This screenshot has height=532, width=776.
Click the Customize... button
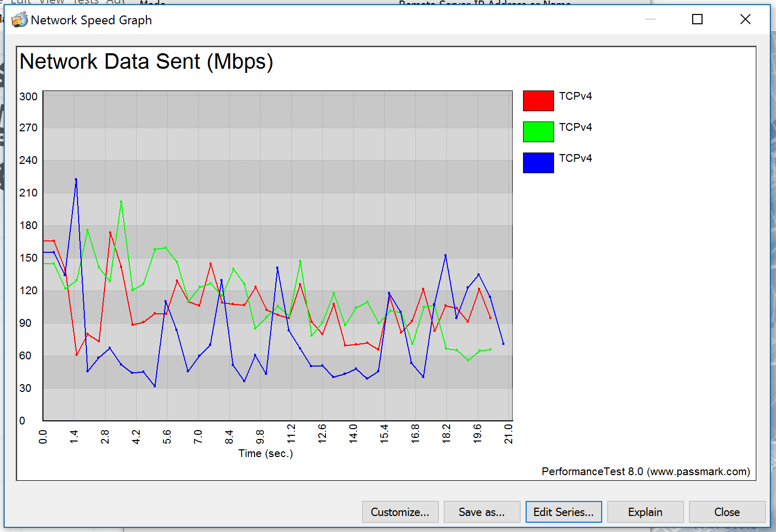tap(400, 512)
